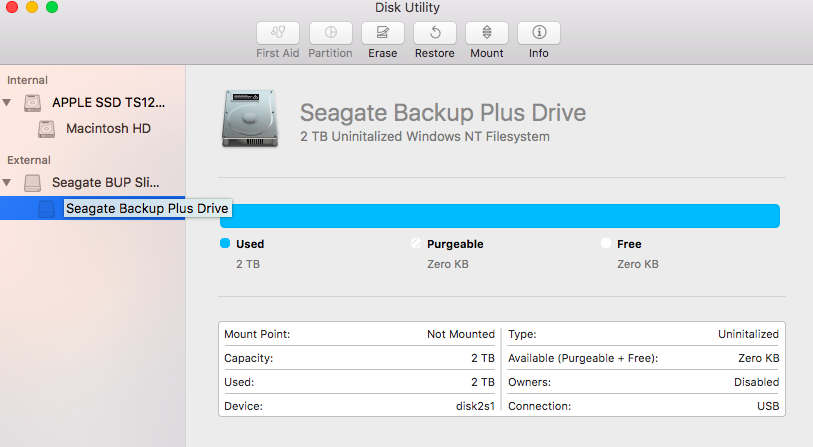Click the 'Used' legend label
Viewport: 813px width, 447px height.
(x=250, y=244)
